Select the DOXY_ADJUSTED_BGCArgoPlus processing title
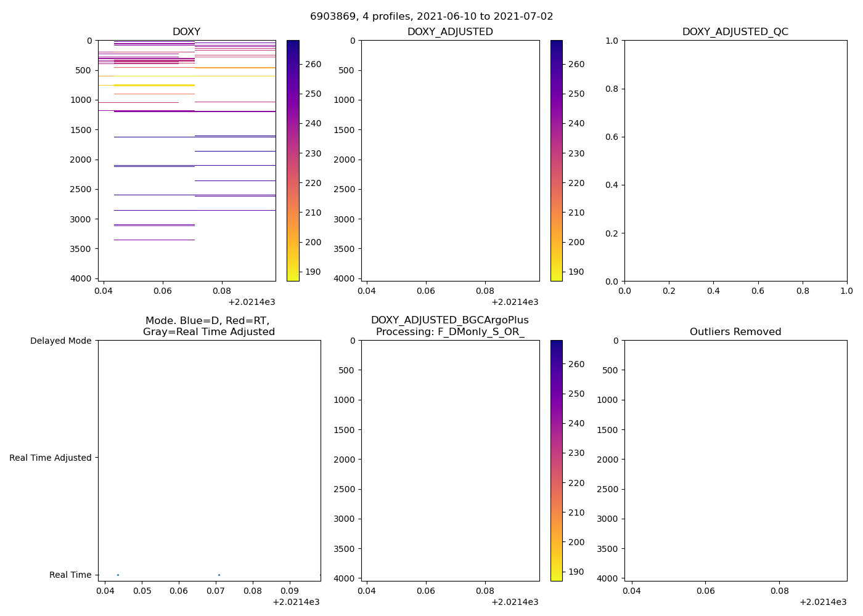The image size is (863, 616). pos(450,326)
